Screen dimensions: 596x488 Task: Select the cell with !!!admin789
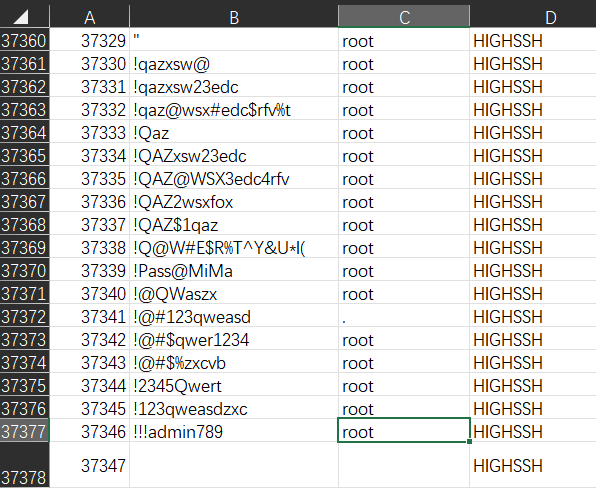[x=234, y=432]
